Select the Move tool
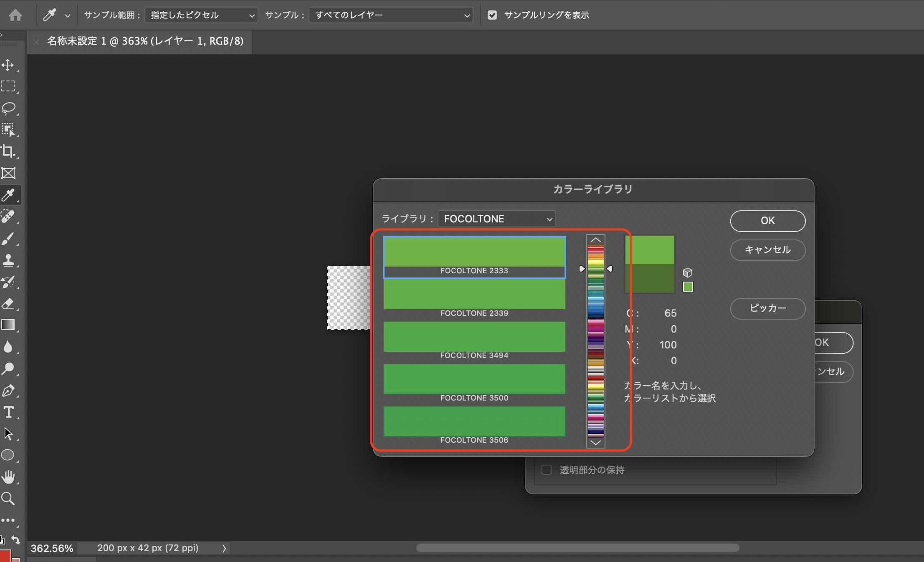This screenshot has height=562, width=924. tap(8, 65)
